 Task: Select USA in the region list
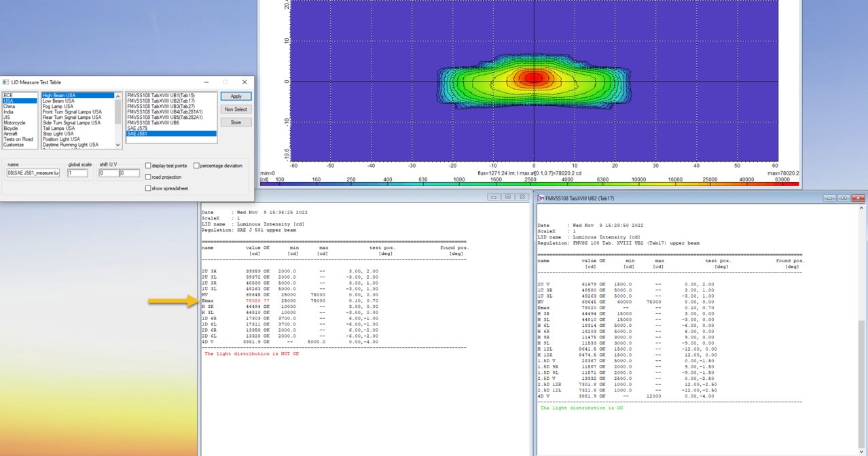(x=19, y=101)
